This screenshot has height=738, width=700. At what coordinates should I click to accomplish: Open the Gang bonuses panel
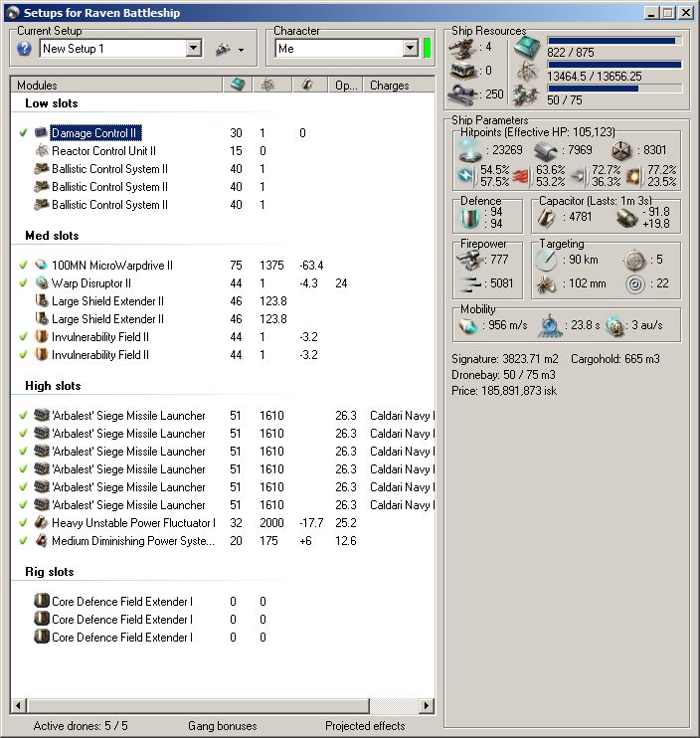pos(223,726)
